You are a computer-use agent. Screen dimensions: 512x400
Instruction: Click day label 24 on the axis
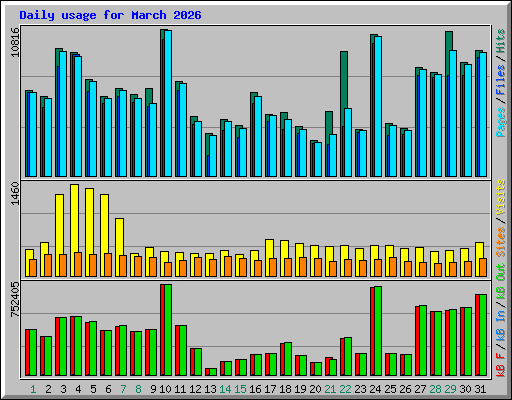(x=375, y=389)
